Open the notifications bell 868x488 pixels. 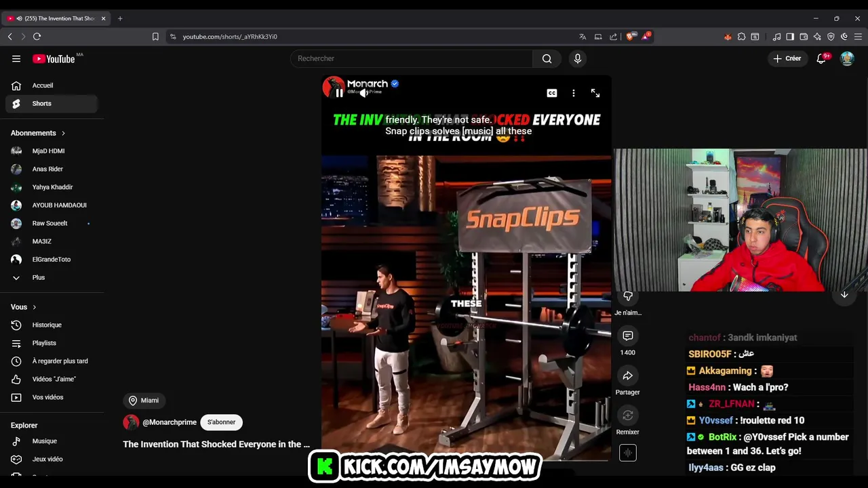pyautogui.click(x=821, y=58)
